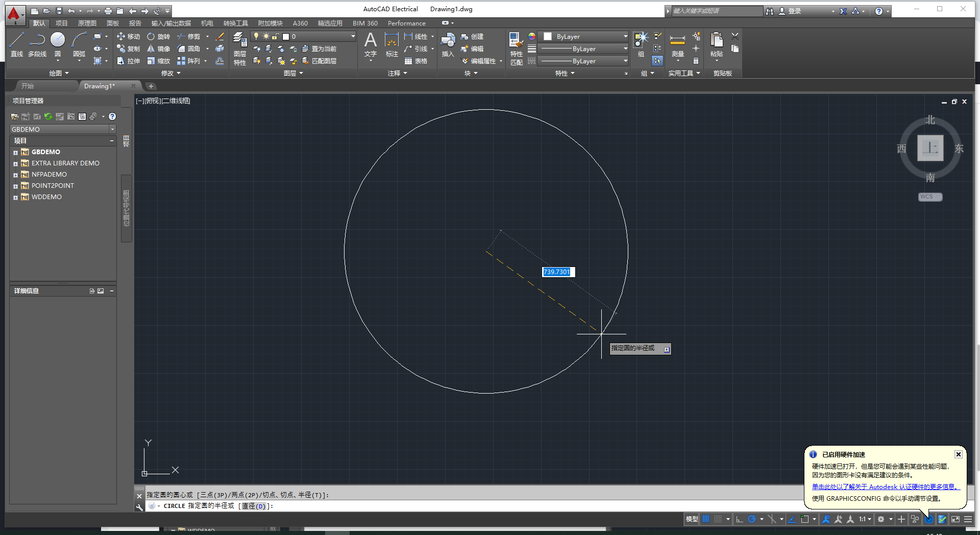Close the hardware acceleration notification balloon
The width and height of the screenshot is (980, 535).
[958, 454]
